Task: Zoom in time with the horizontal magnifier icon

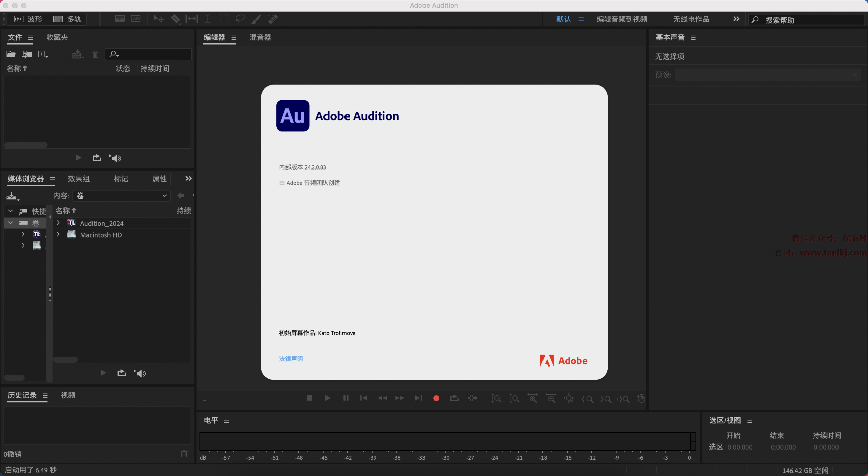Action: point(532,399)
